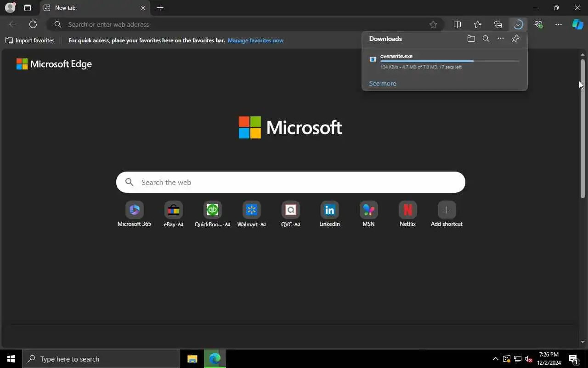This screenshot has height=368, width=588.
Task: Add this page to favorites star
Action: [x=433, y=24]
